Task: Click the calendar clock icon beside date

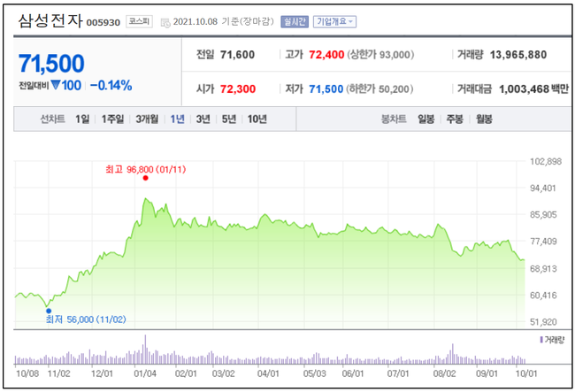Action: coord(165,23)
